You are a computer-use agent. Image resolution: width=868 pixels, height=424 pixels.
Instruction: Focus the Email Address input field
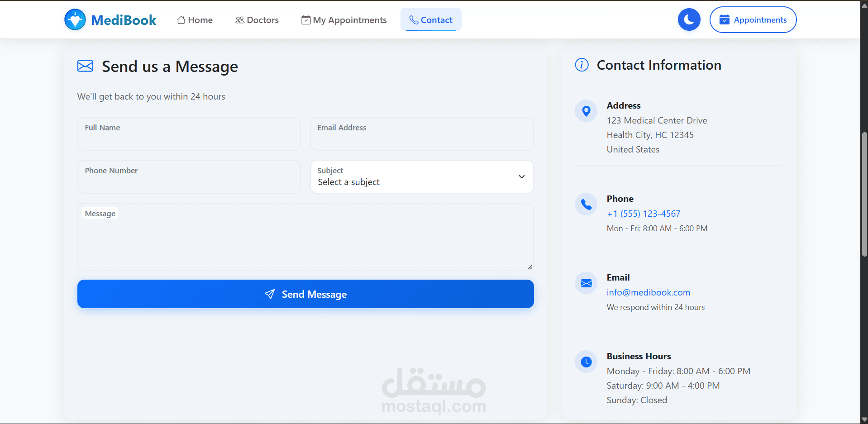point(422,134)
